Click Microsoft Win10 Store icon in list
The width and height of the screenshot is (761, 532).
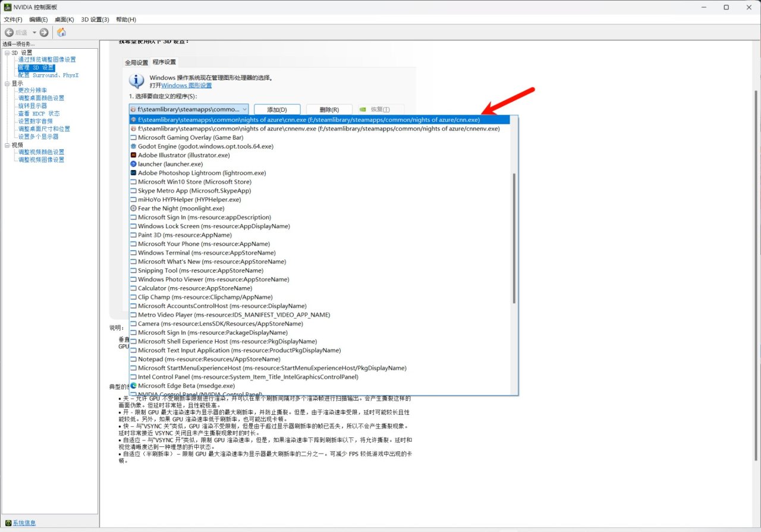[133, 182]
